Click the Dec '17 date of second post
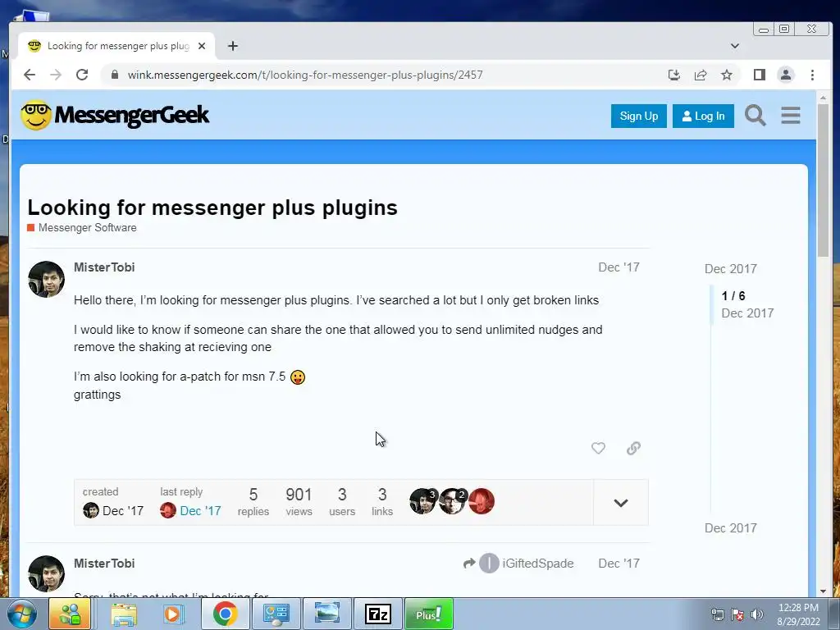The height and width of the screenshot is (630, 840). pos(619,564)
